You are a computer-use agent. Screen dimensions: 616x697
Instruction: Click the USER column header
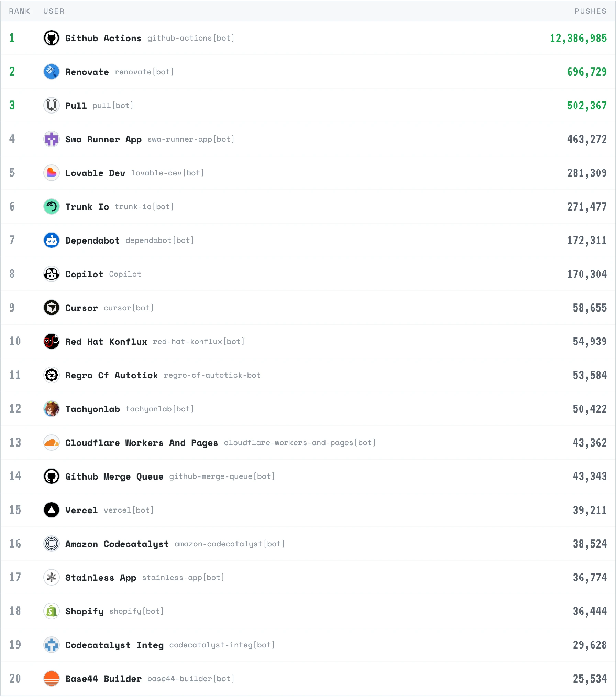pos(54,11)
